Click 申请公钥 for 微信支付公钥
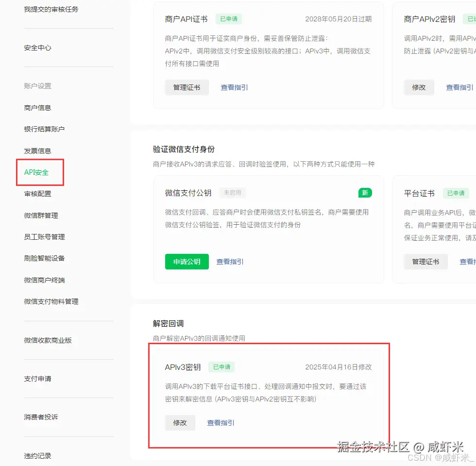This screenshot has height=466, width=476. tap(187, 261)
